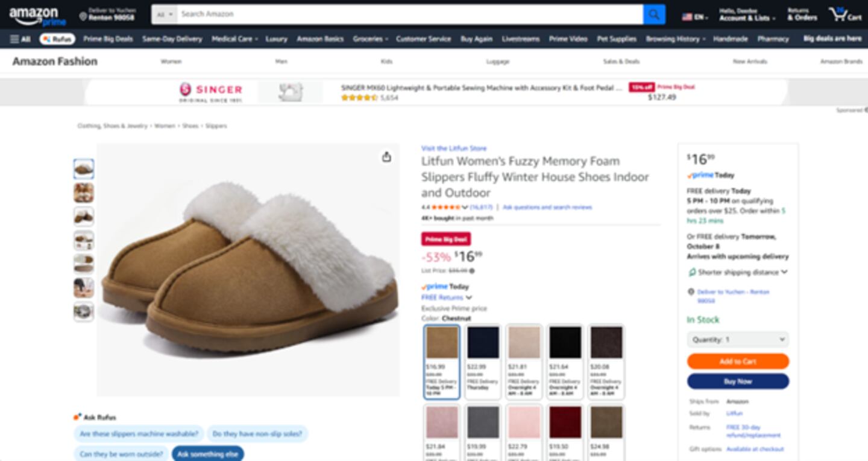Click the Search Amazon input field
This screenshot has height=461, width=868.
tap(410, 14)
